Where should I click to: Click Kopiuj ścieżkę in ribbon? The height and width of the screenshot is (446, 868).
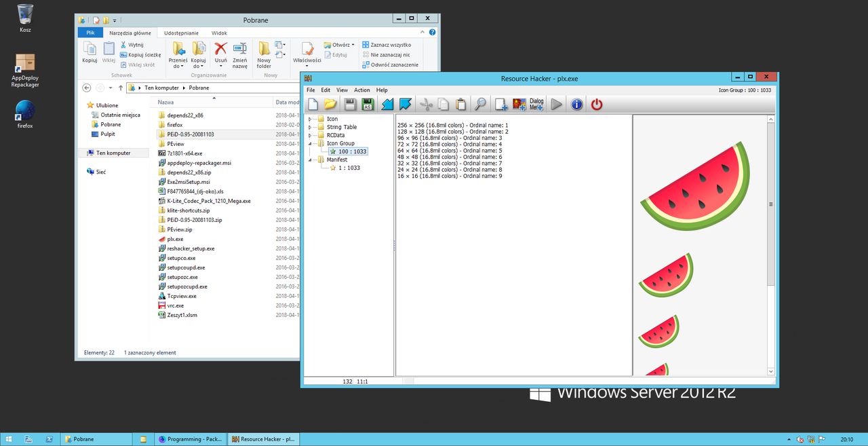(140, 54)
